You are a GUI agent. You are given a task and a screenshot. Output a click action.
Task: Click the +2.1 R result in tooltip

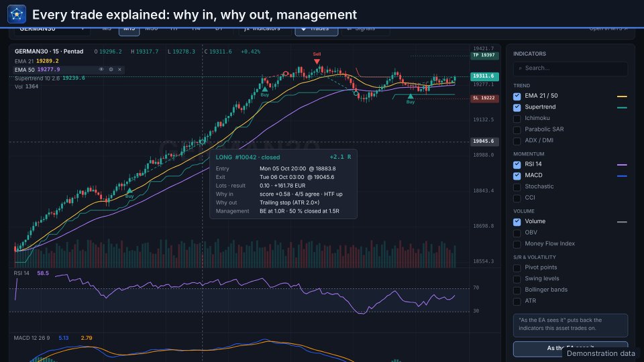click(x=340, y=157)
